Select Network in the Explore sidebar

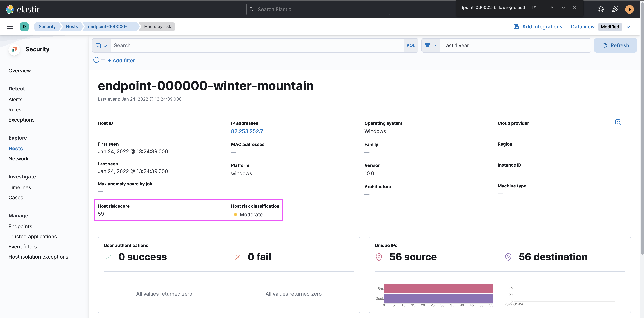click(x=19, y=159)
